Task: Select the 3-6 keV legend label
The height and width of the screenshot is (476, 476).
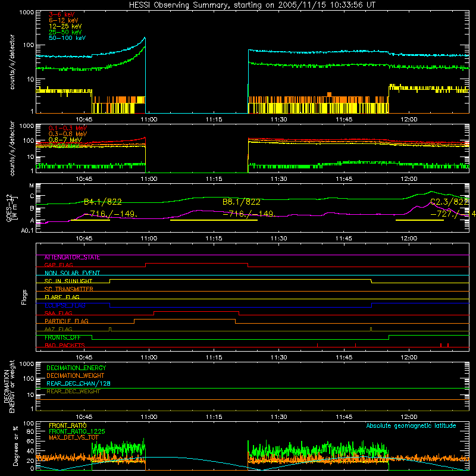Action: 62,14
